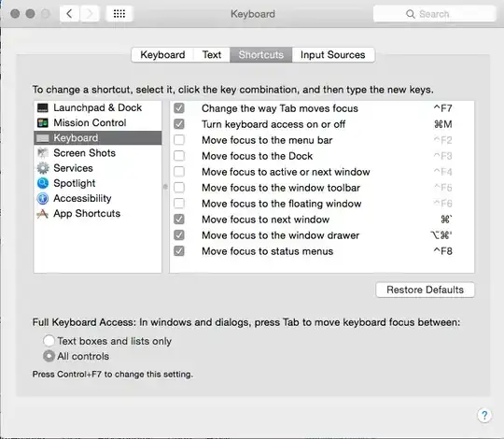Switch to the Input Sources tab
The image size is (504, 439).
(333, 55)
